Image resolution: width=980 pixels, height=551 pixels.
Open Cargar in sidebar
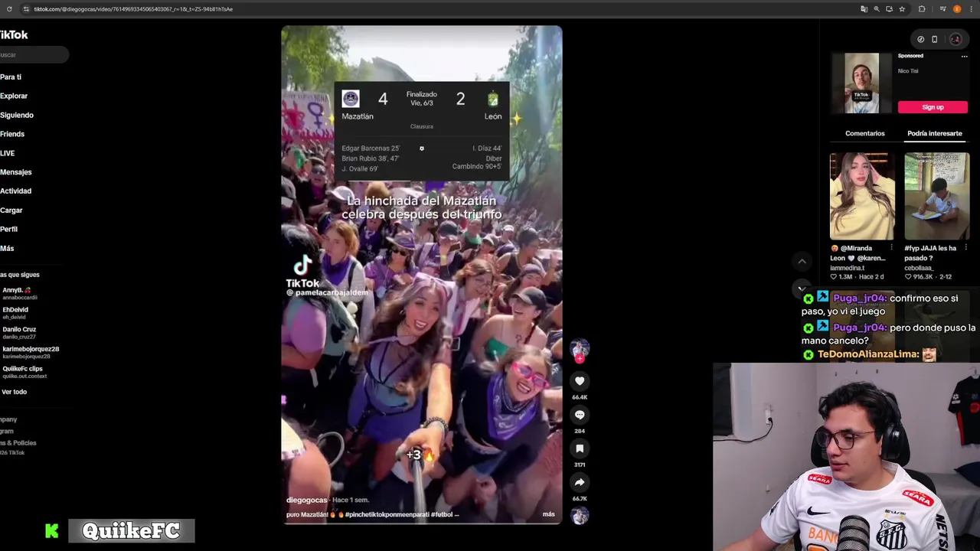click(11, 210)
